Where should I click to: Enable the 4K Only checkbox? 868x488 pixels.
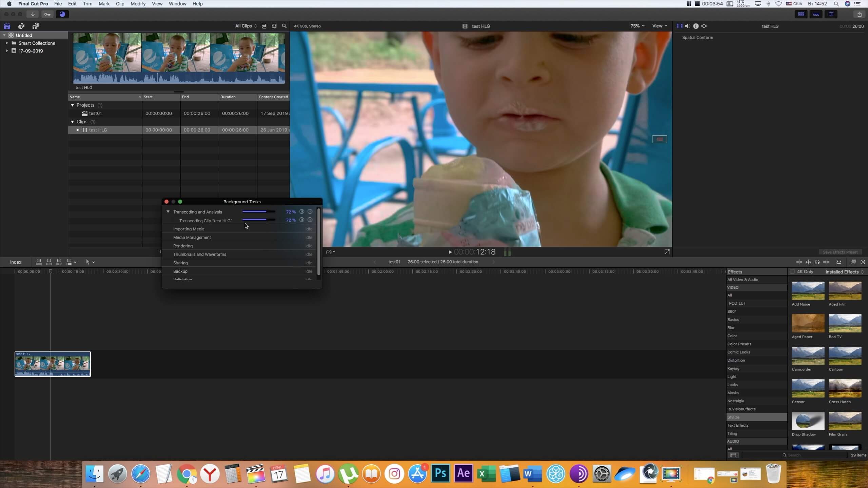coord(792,272)
